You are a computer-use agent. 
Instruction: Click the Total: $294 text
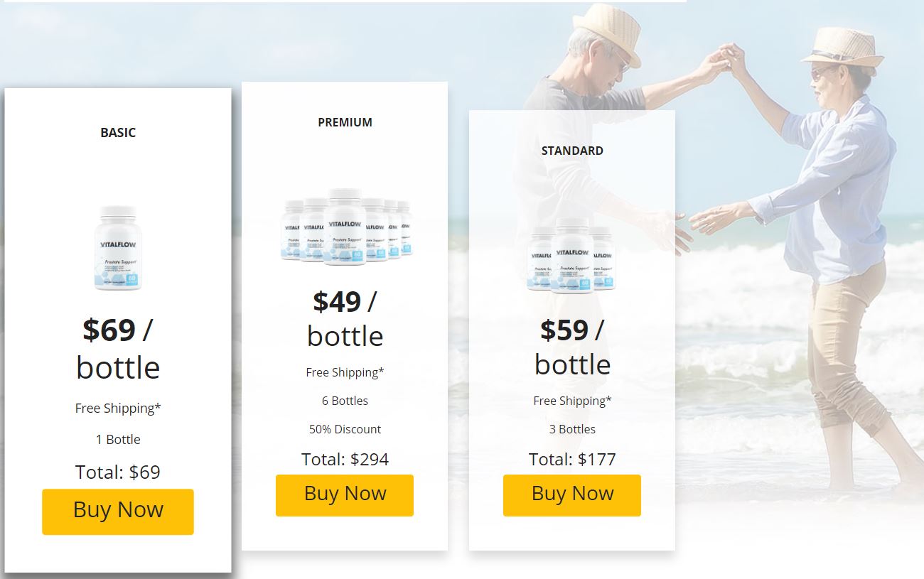tap(345, 460)
